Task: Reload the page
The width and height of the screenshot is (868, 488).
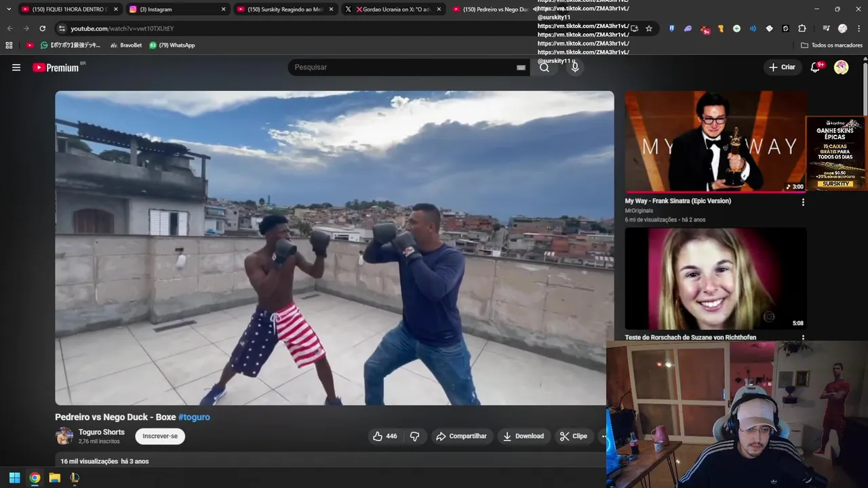Action: (x=42, y=28)
